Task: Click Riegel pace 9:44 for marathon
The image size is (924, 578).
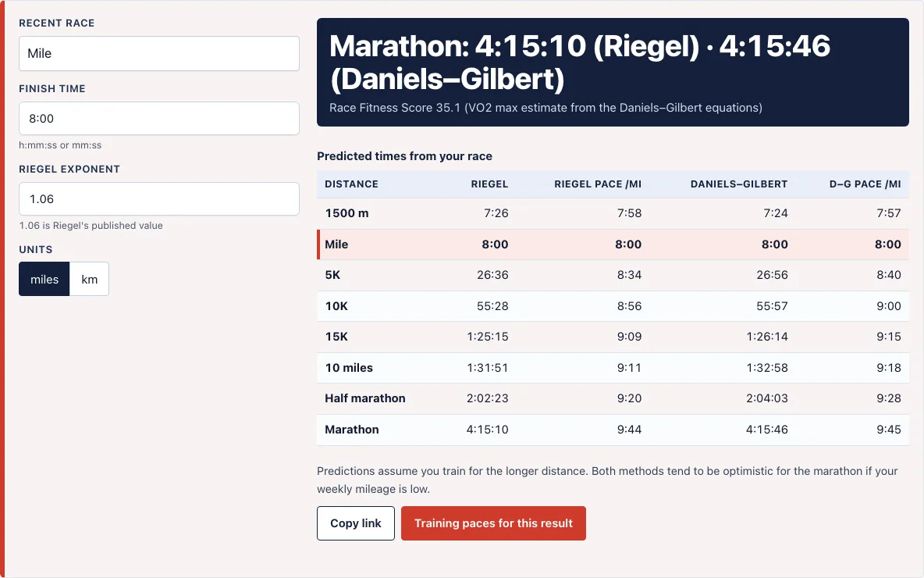Action: [x=629, y=430]
